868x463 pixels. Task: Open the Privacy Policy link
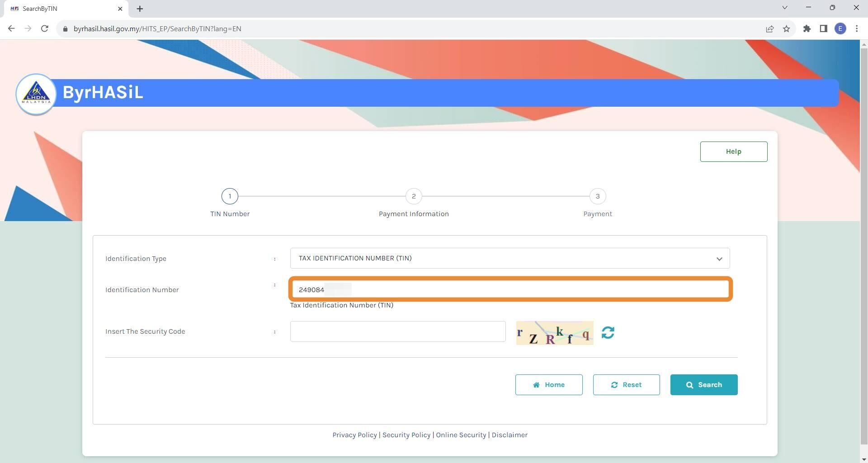pyautogui.click(x=354, y=435)
